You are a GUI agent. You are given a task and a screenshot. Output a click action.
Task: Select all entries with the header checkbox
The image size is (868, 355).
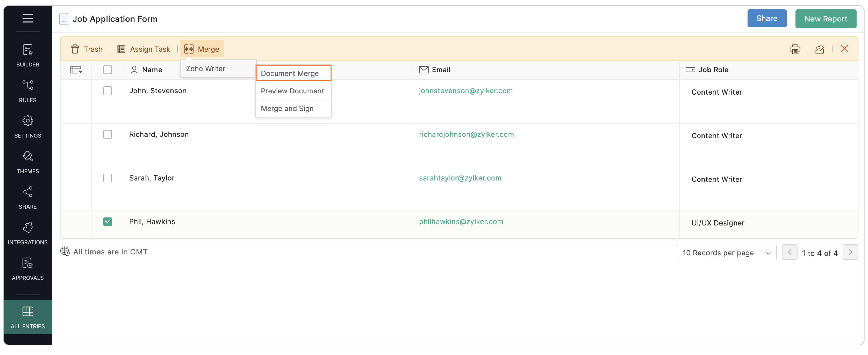[107, 70]
